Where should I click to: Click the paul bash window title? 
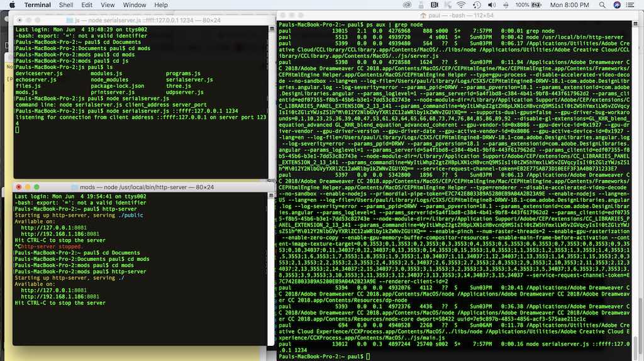[x=461, y=16]
